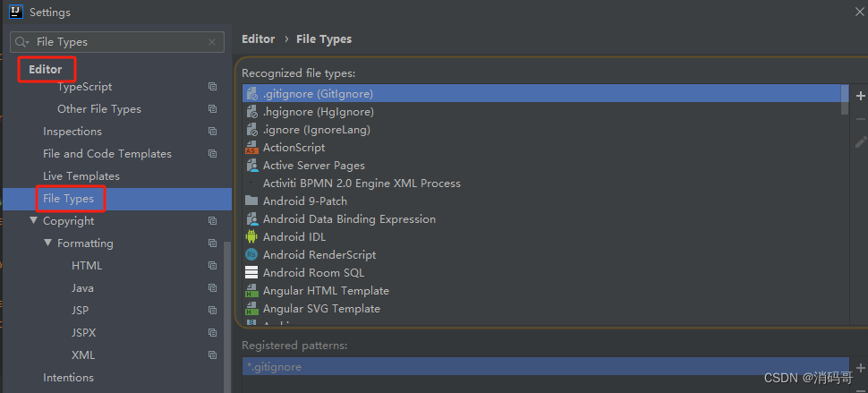Remove the selected recognized file type
Screen dimensions: 868x393
pyautogui.click(x=860, y=119)
